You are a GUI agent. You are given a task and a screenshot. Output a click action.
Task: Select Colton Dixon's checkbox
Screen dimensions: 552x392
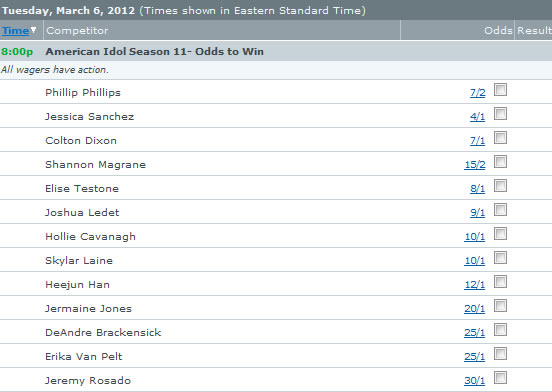pos(500,138)
